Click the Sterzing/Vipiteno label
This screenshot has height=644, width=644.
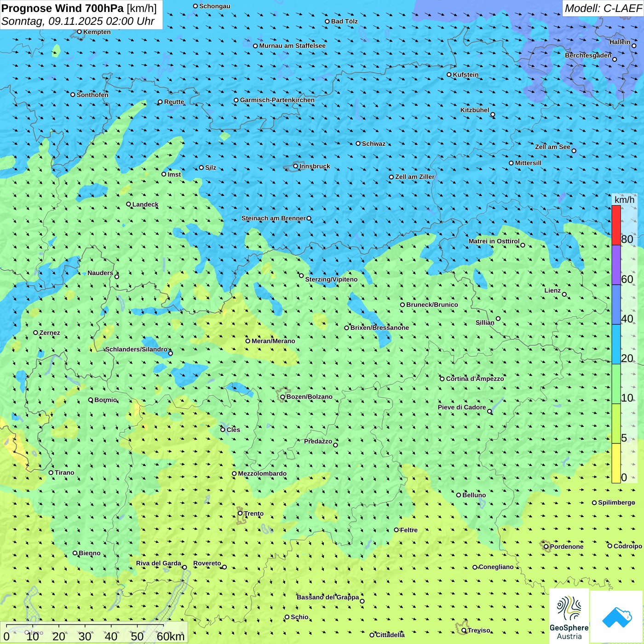click(x=331, y=279)
